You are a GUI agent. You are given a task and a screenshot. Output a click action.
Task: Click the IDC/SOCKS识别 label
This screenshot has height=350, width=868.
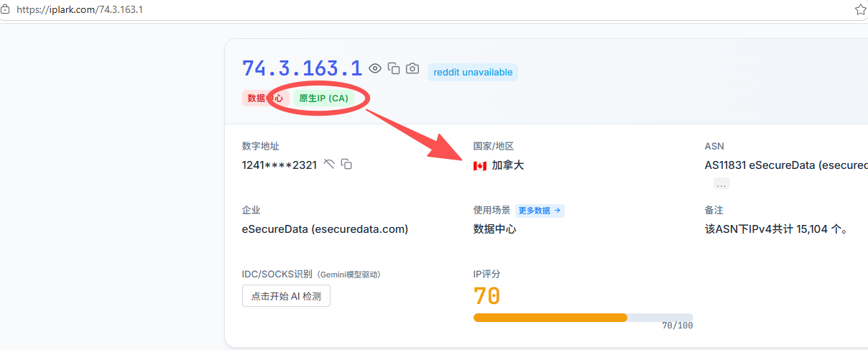[x=310, y=274]
